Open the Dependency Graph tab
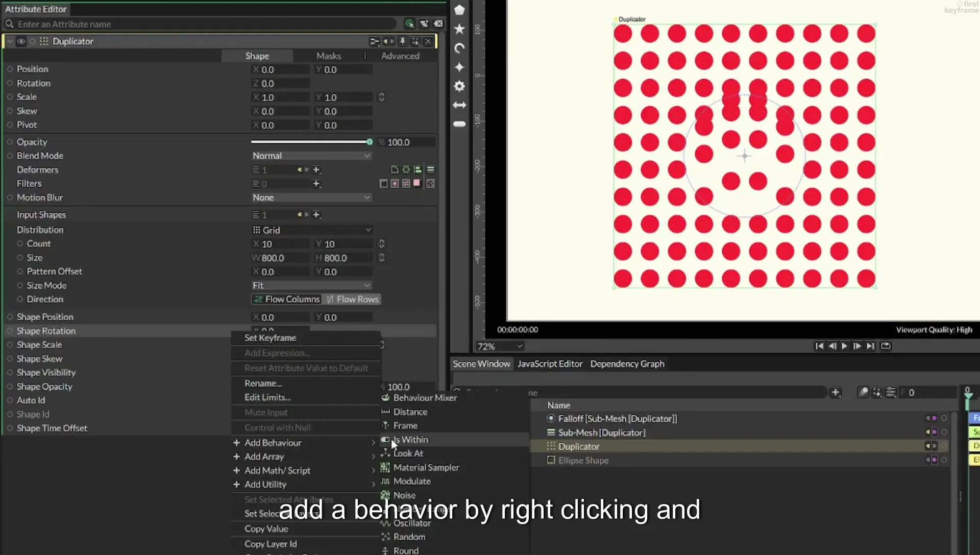The image size is (980, 555). [627, 364]
